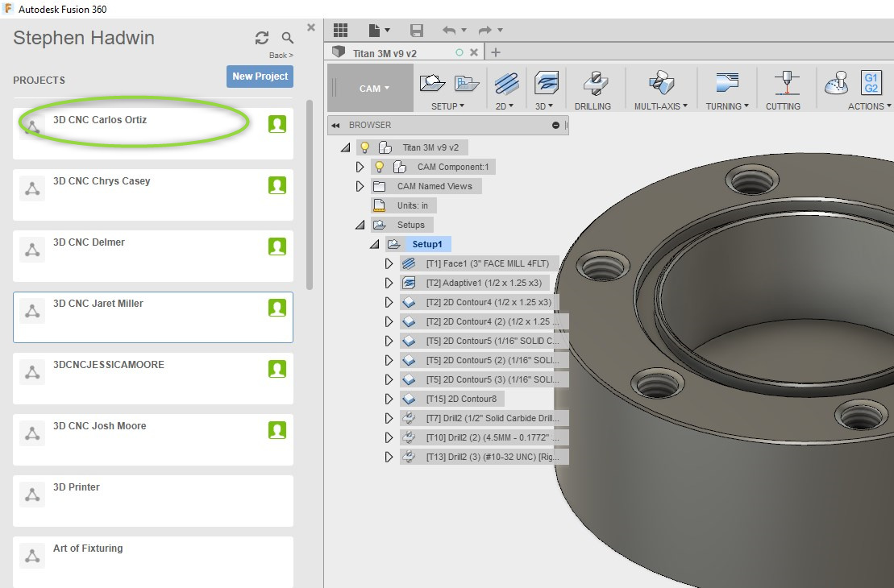Screen dimensions: 894x588
Task: Collapse the Browser panel with the minus button
Action: [x=555, y=126]
